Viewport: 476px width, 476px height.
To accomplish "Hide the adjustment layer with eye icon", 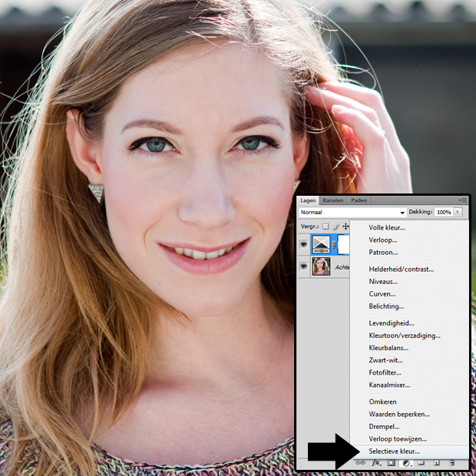I will pos(304,245).
